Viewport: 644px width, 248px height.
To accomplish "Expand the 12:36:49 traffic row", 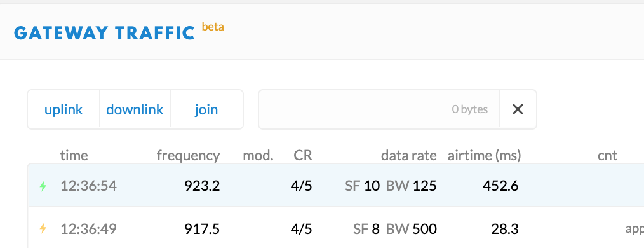I will pyautogui.click(x=336, y=229).
